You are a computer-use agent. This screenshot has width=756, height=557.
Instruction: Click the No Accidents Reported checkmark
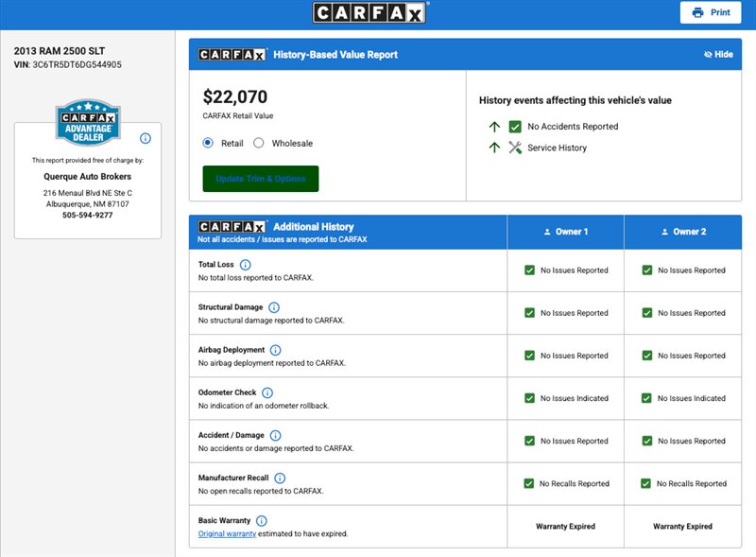point(515,127)
